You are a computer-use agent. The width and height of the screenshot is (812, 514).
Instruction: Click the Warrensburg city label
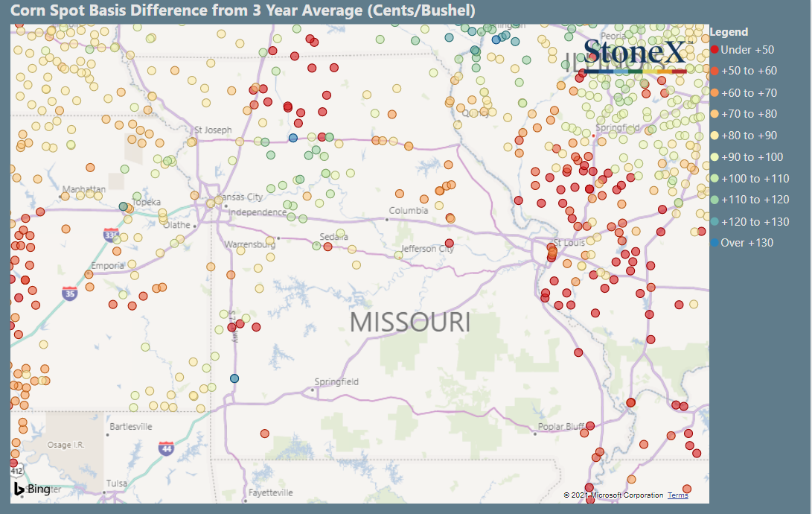(x=249, y=244)
